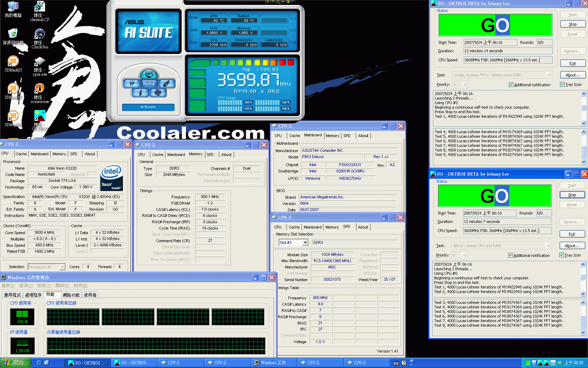The width and height of the screenshot is (588, 368).
Task: Click the upper ORTHOS top log scrollbar
Action: pos(583,108)
